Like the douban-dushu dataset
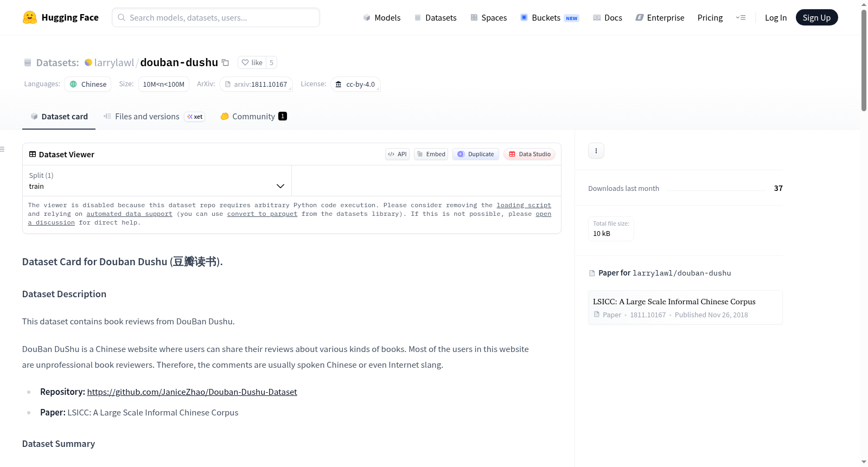 click(252, 62)
